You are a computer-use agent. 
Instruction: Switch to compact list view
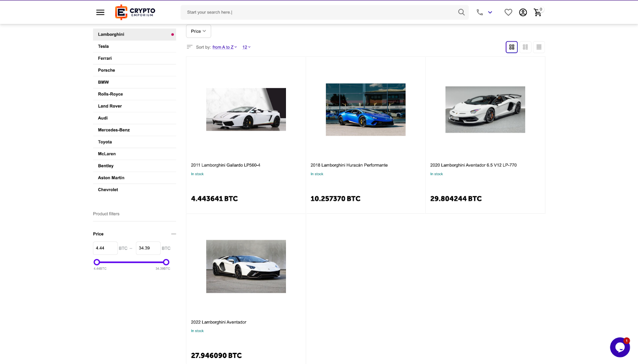(x=539, y=47)
